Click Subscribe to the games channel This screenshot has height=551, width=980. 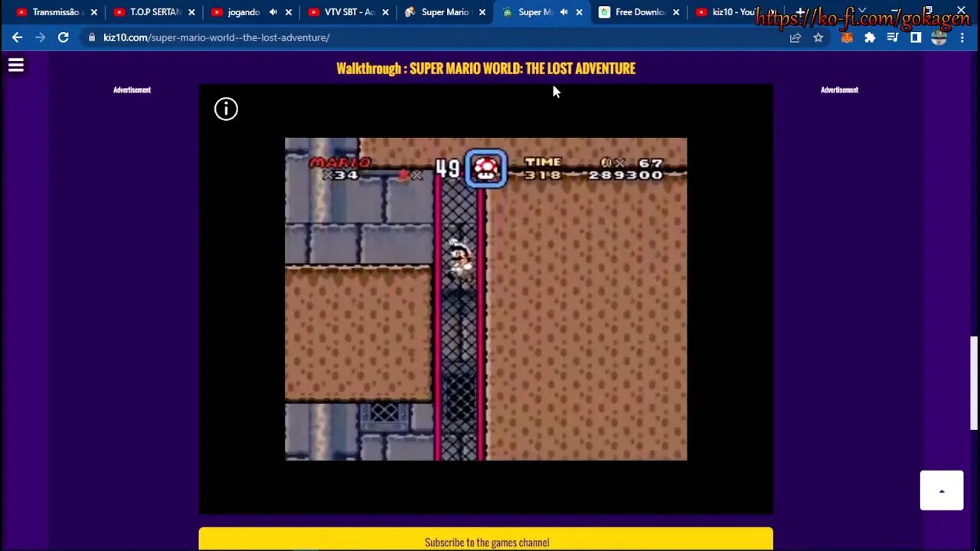[x=486, y=540]
